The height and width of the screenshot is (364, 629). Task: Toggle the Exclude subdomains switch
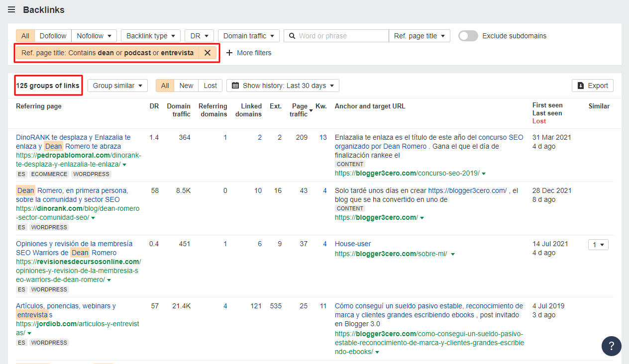coord(468,36)
